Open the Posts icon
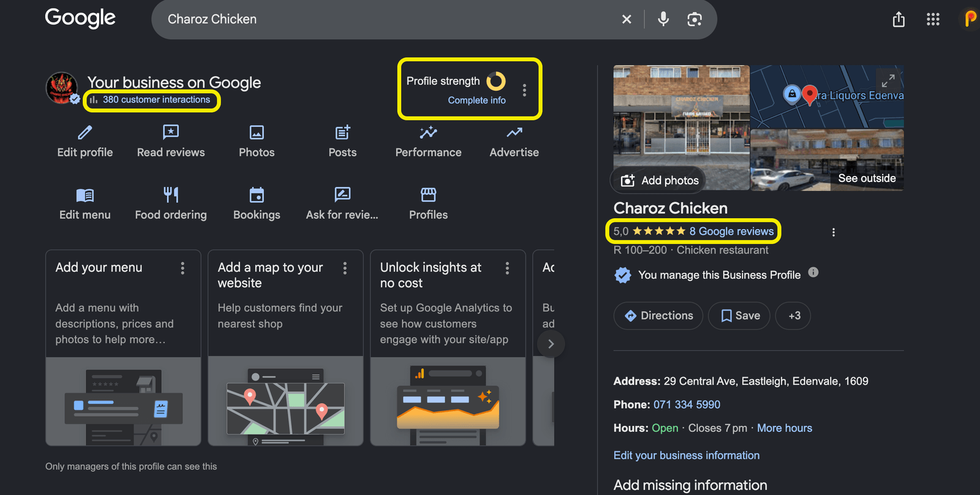Image resolution: width=980 pixels, height=495 pixels. [342, 132]
